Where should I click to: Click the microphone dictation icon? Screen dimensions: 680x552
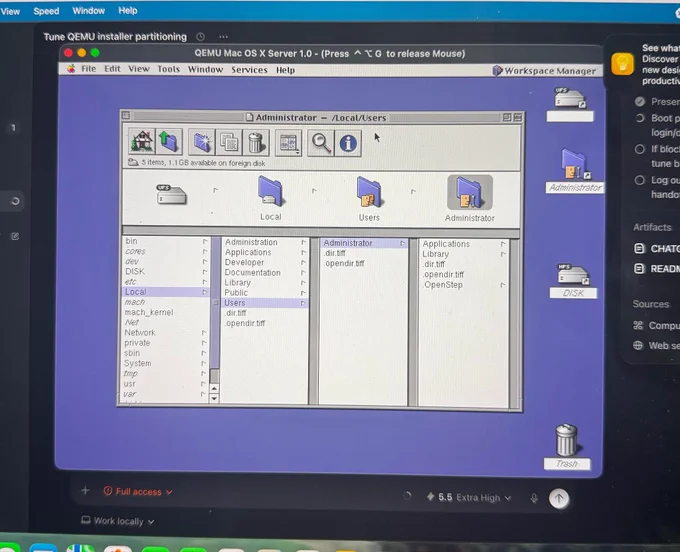click(x=534, y=498)
